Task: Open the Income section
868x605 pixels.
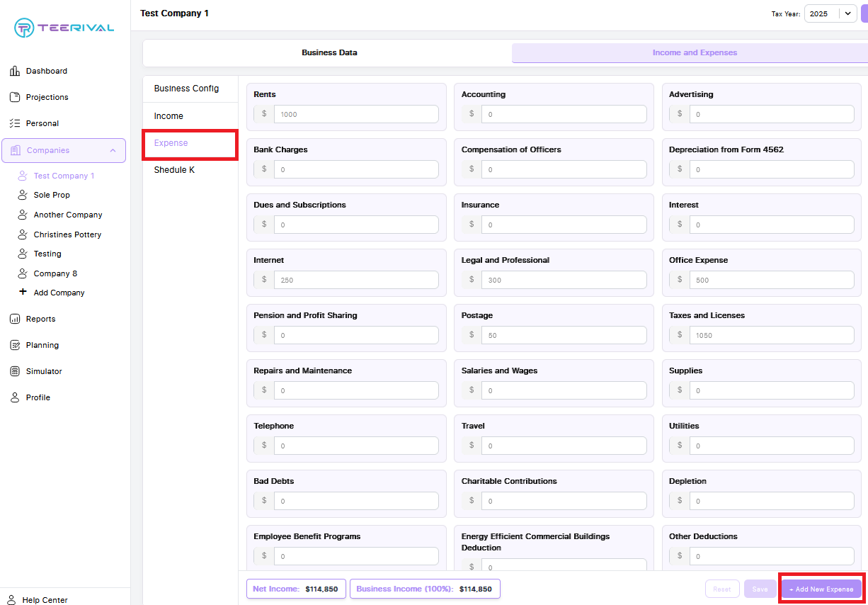Action: tap(190, 116)
